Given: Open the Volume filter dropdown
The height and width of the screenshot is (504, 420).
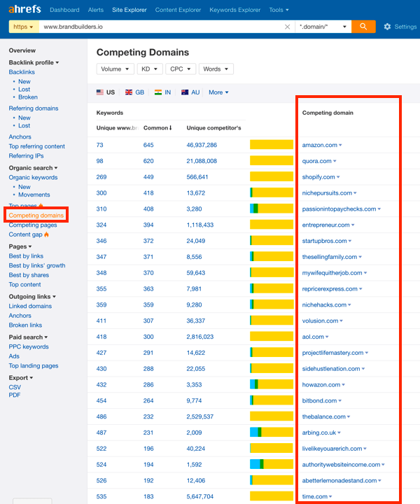Looking at the screenshot, I should tap(115, 69).
